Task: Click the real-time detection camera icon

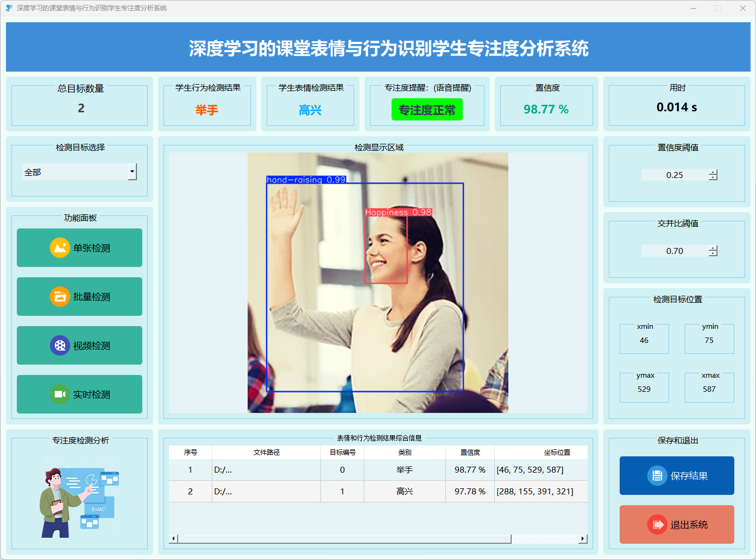Action: click(60, 394)
